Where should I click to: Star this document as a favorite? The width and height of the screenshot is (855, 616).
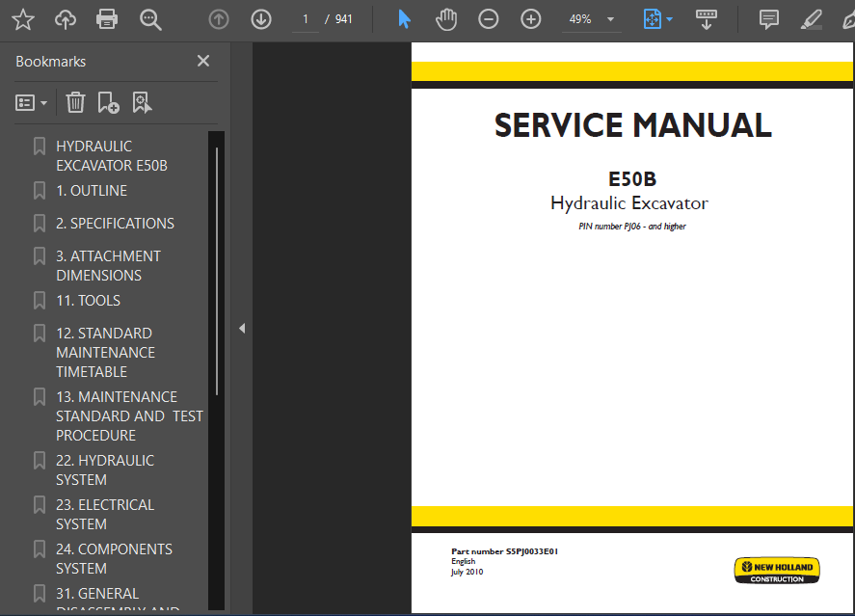(x=22, y=18)
